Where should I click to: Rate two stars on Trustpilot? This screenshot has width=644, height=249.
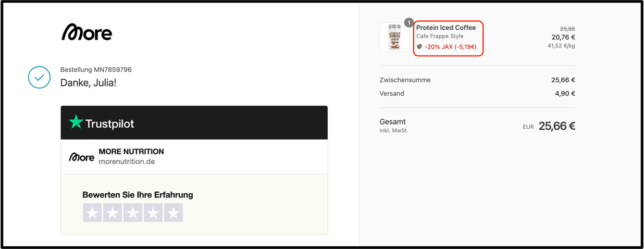(113, 213)
